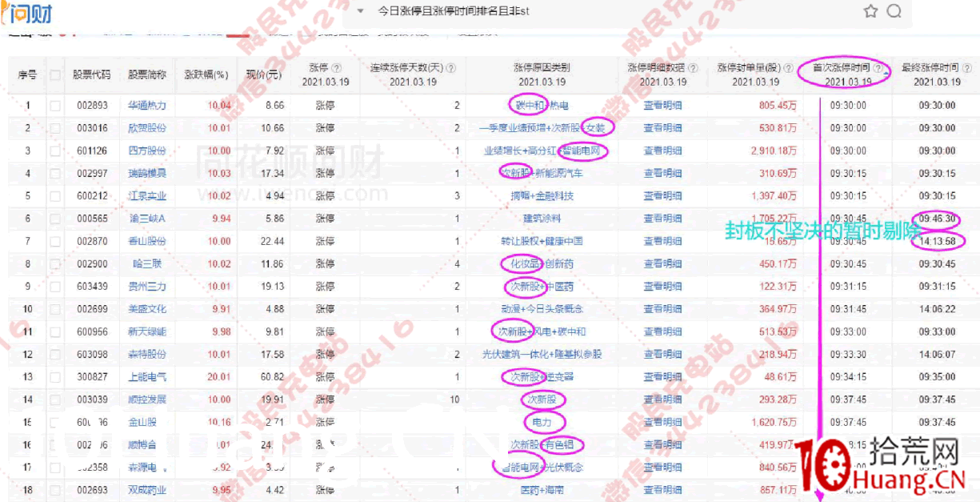980x502 pixels.
Task: Check the box for 江泉实业 row
Action: point(55,195)
